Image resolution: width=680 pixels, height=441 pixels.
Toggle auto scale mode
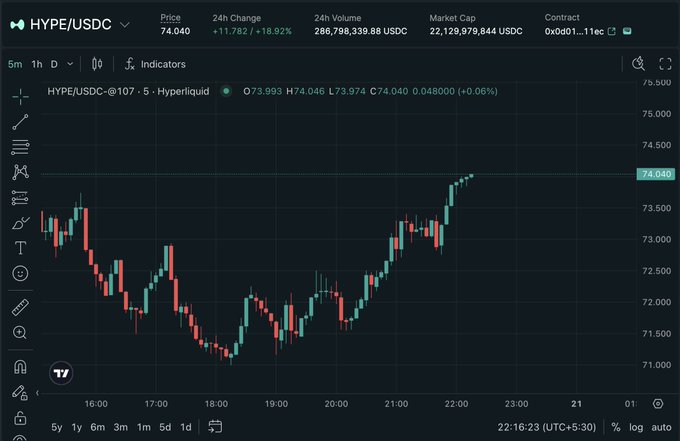[x=661, y=427]
